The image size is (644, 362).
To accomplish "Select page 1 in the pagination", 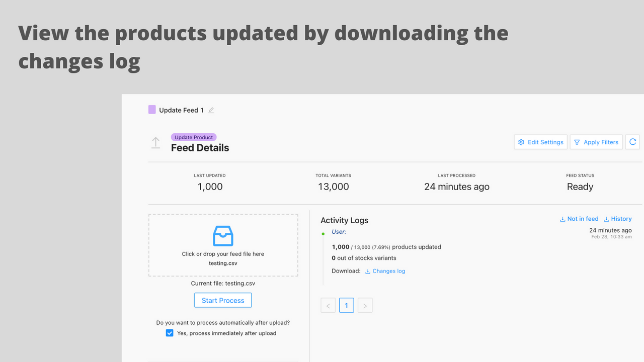I will coord(346,305).
